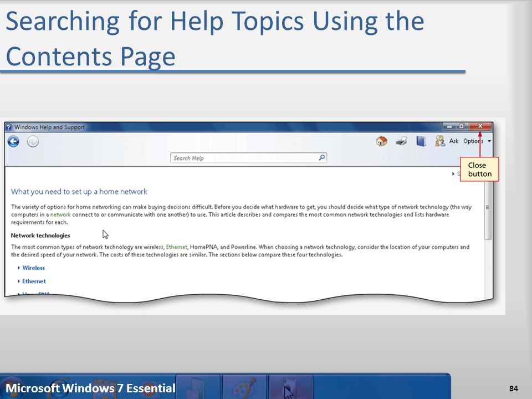
Task: Expand the Ethernet section triangle
Action: pyautogui.click(x=19, y=282)
